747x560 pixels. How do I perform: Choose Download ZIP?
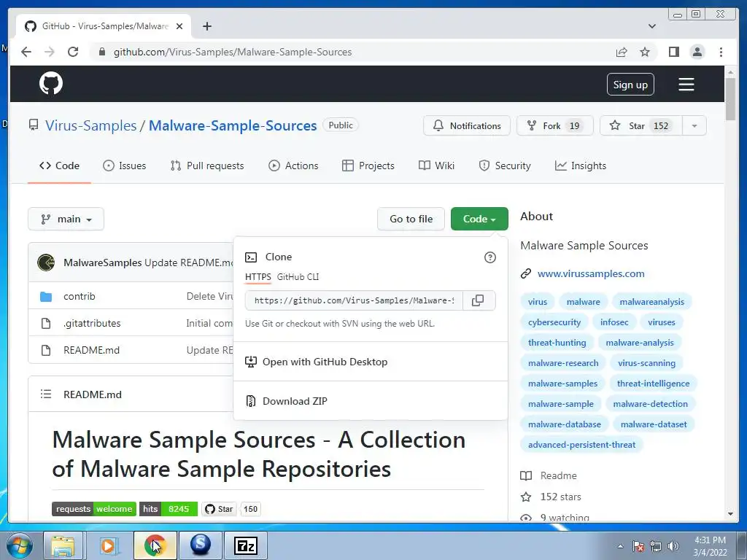coord(295,402)
